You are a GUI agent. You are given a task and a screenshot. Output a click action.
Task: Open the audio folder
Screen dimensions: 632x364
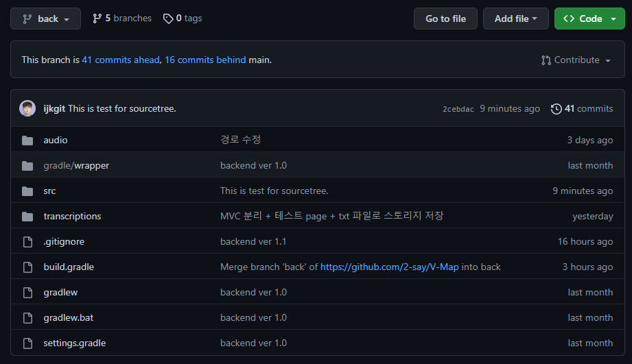(x=56, y=140)
